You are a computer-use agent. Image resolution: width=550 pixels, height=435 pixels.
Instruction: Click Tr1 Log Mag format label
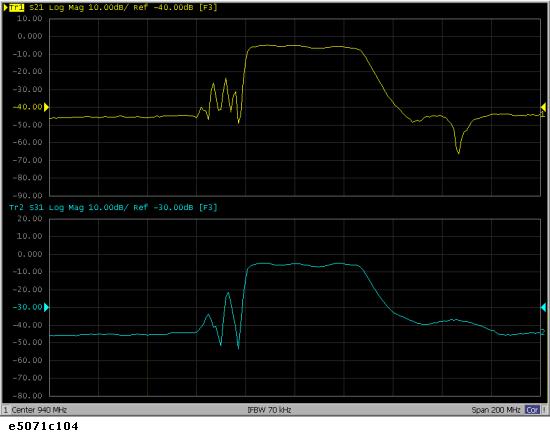tap(66, 7)
